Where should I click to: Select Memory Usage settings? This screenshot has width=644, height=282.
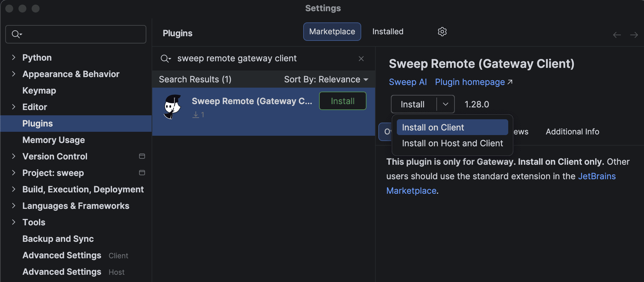click(53, 140)
